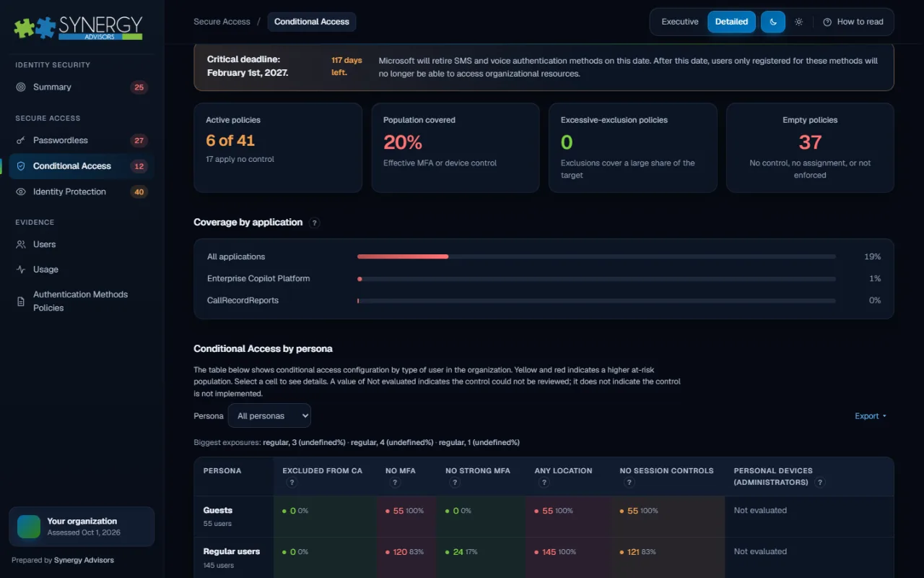Open the Guests No Session Controls cell

[668, 517]
